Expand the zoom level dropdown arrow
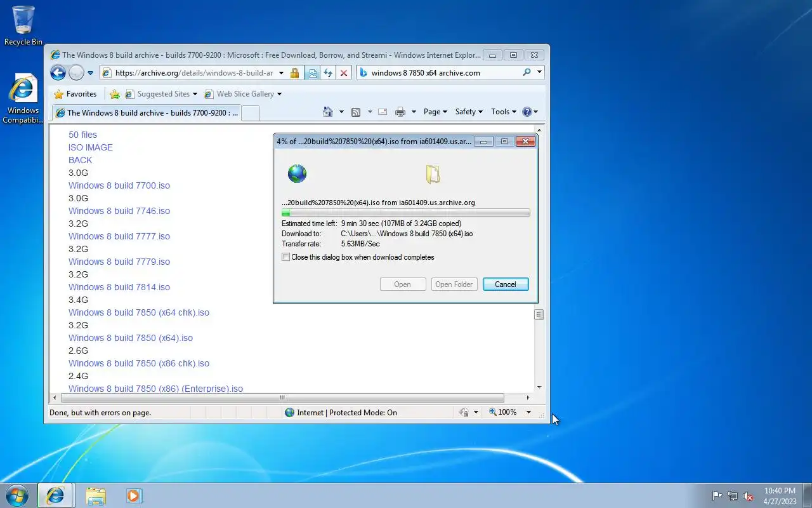Image resolution: width=812 pixels, height=508 pixels. (528, 413)
